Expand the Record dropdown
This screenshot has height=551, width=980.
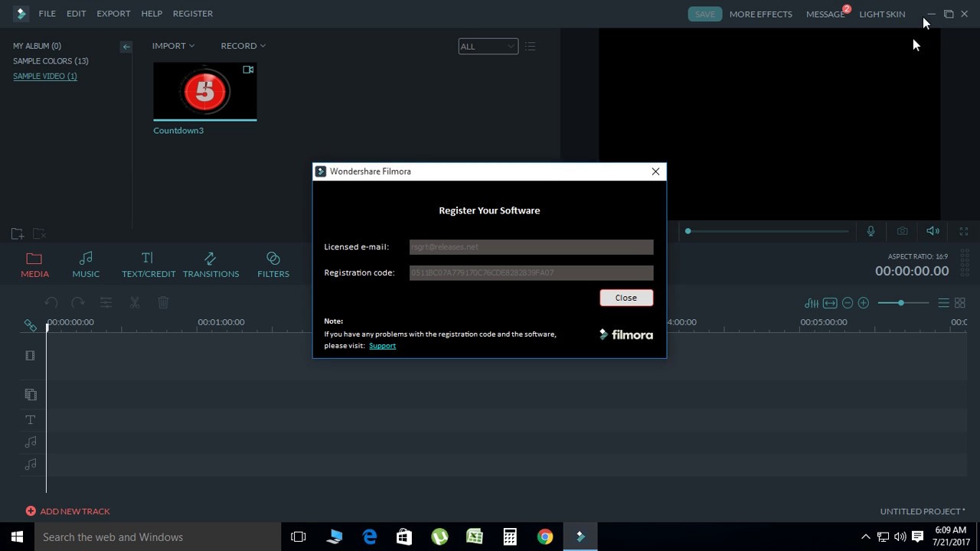[x=243, y=46]
